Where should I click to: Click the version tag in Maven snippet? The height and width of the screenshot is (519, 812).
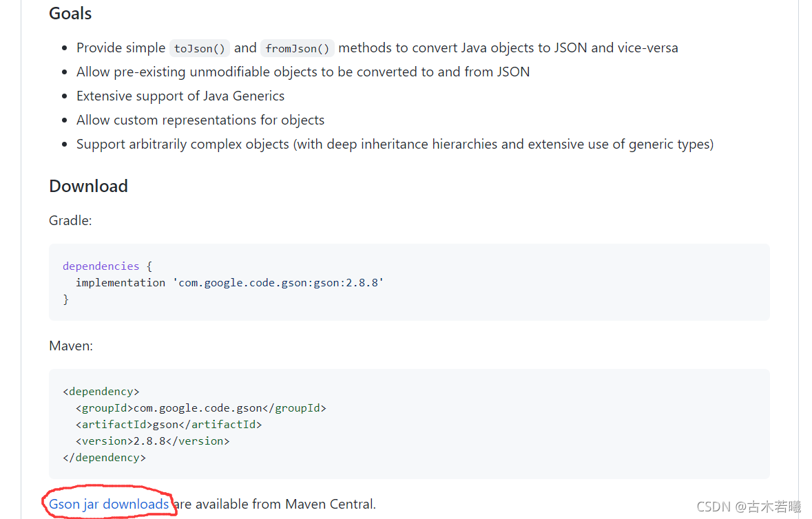[x=152, y=441]
